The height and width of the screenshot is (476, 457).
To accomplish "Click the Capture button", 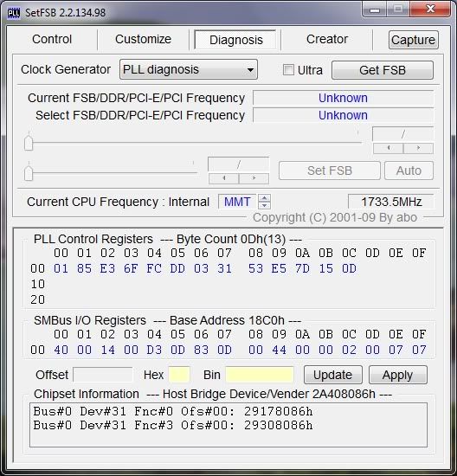I will 413,40.
